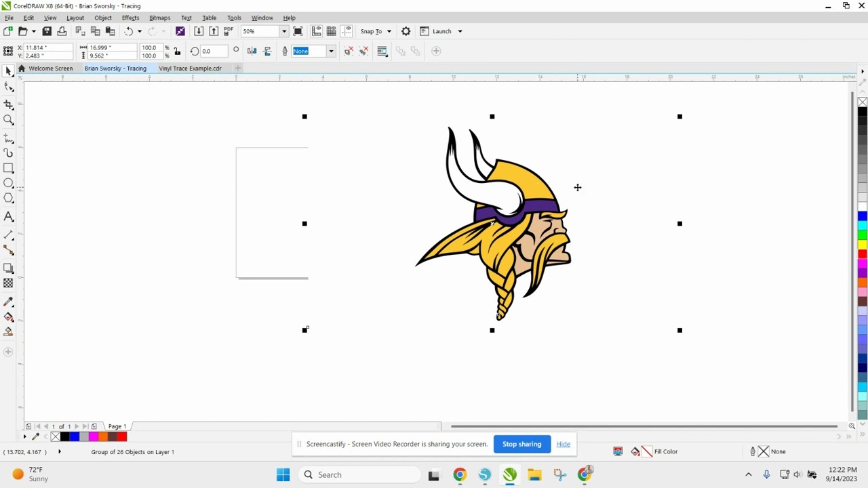Viewport: 868px width, 488px height.
Task: Switch to Vinyl Trace Example.cdr tab
Action: pos(190,68)
